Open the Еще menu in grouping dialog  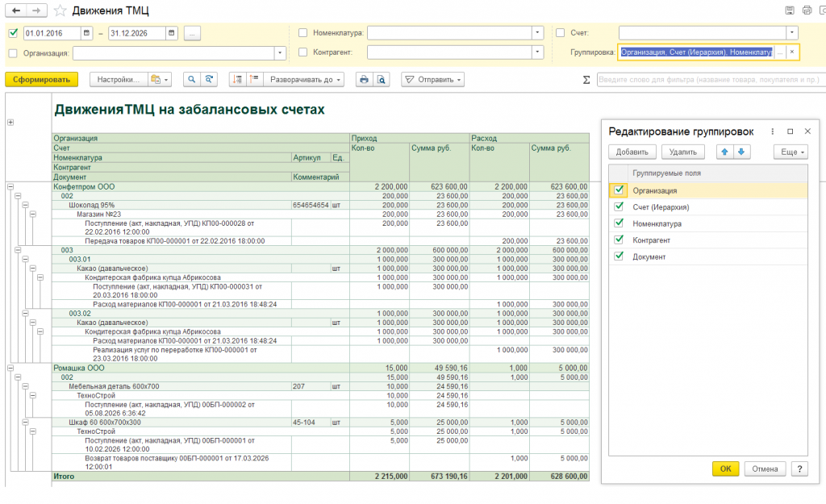[x=791, y=152]
